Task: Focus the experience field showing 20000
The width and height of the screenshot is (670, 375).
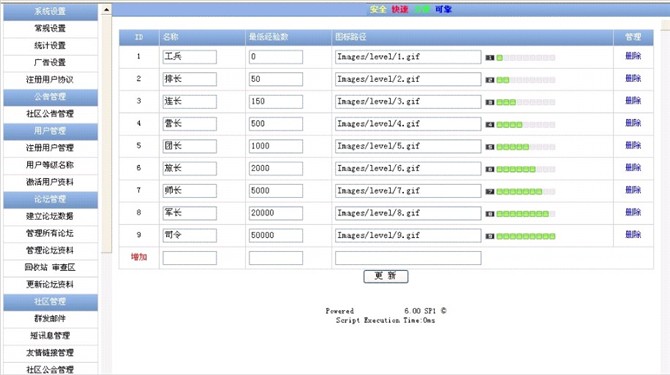Action: [276, 213]
